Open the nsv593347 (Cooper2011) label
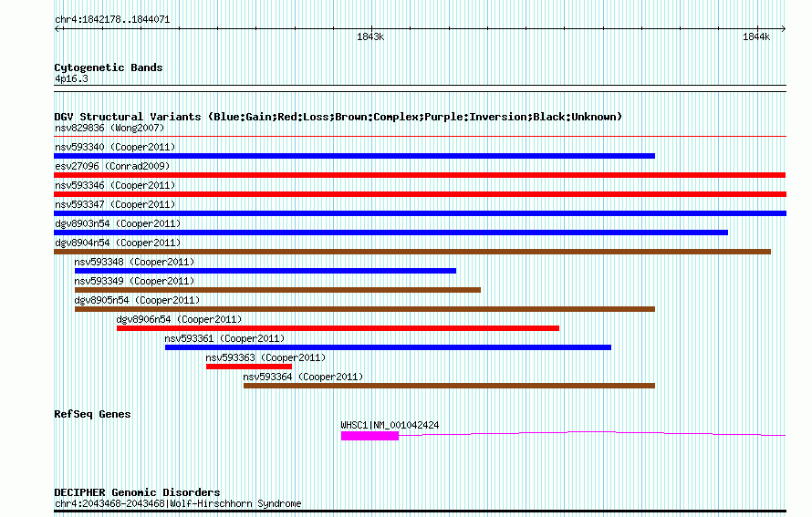The image size is (812, 517). (x=115, y=204)
